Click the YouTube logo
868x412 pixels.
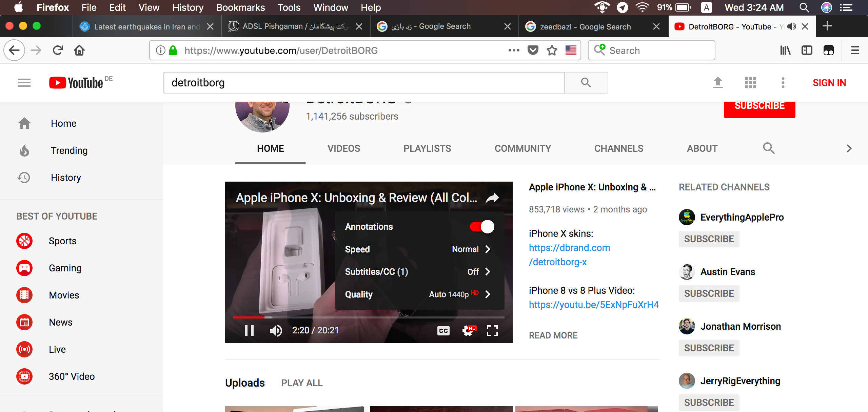(76, 83)
